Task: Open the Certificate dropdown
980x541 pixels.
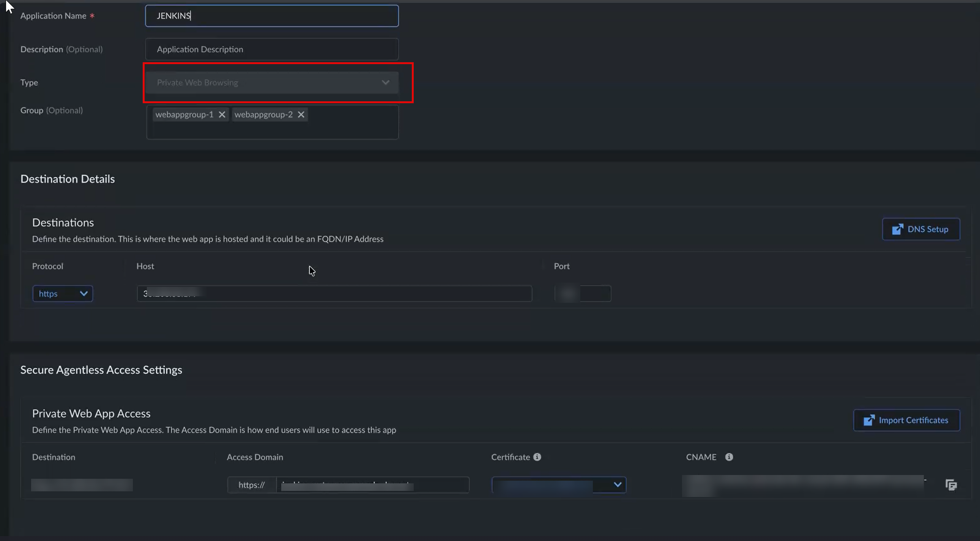Action: tap(558, 485)
